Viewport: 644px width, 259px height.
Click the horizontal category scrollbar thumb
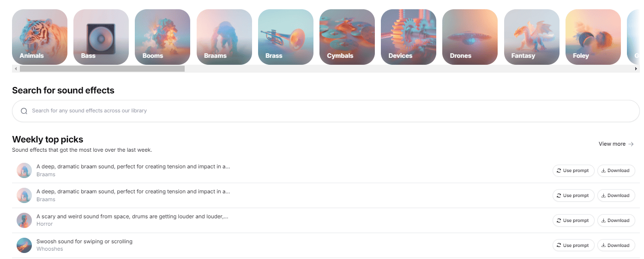(102, 69)
